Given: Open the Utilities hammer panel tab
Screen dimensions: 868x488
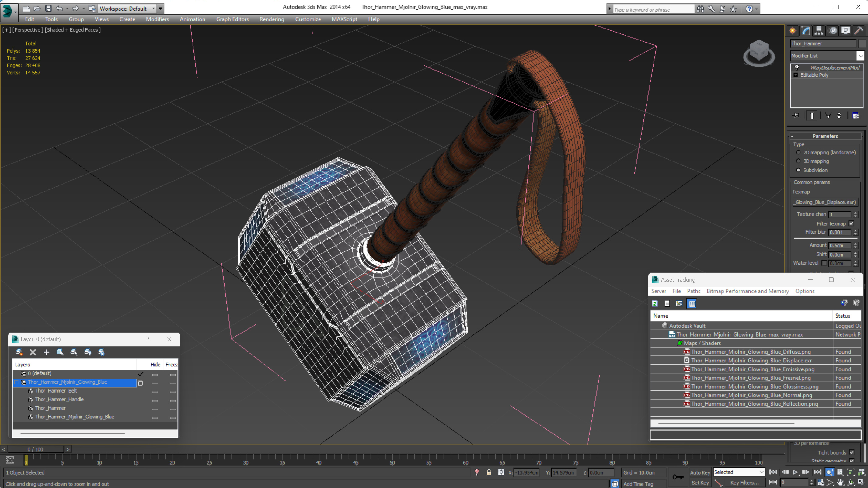Looking at the screenshot, I should click(x=859, y=31).
